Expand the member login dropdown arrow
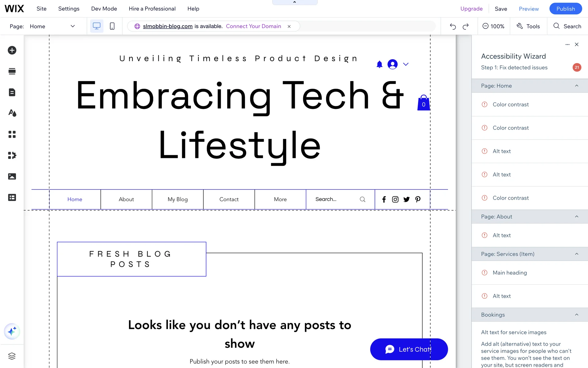The image size is (588, 368). coord(406,64)
